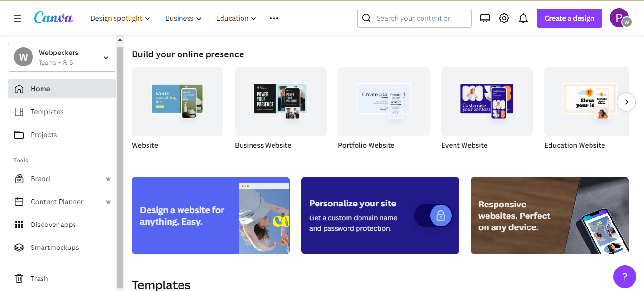Open the Content Planner
The height and width of the screenshot is (291, 644).
tap(57, 202)
